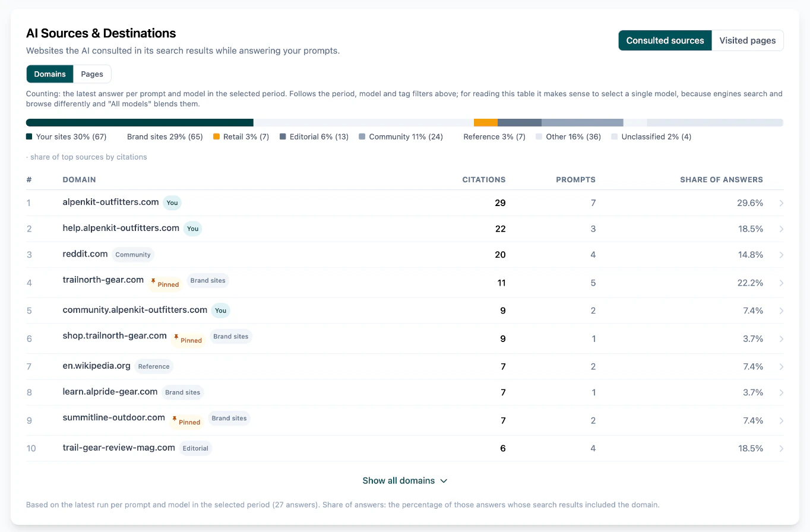Click the Editorial tag next to trail-gear-review-mag.com
This screenshot has height=532, width=810.
coord(195,448)
